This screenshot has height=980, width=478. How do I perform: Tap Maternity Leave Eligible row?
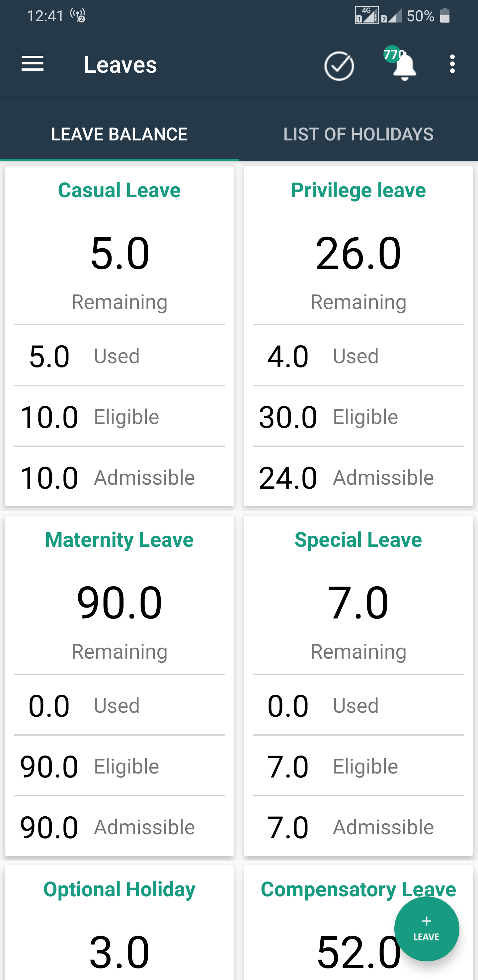tap(119, 766)
